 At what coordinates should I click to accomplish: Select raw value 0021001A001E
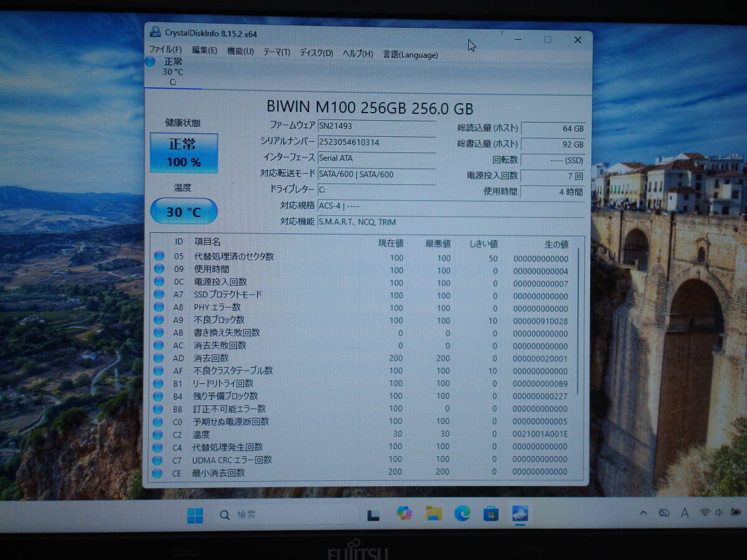pyautogui.click(x=540, y=434)
